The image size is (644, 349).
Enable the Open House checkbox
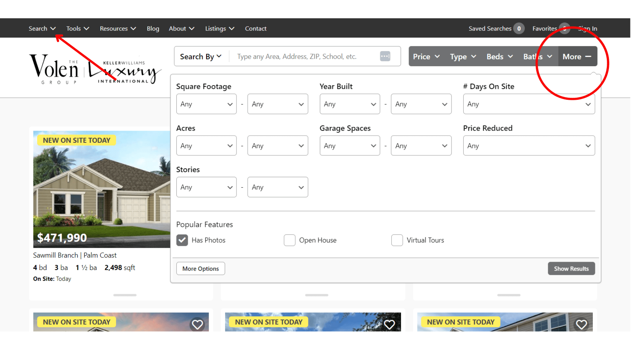(x=289, y=240)
